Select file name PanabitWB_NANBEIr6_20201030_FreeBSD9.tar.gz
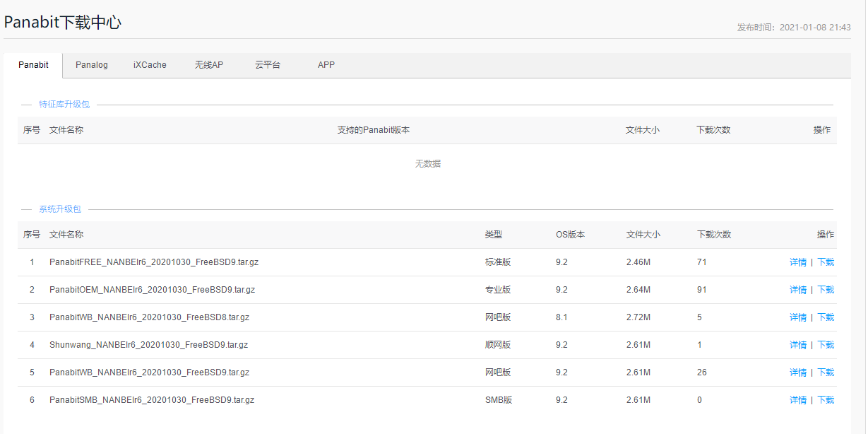 pyautogui.click(x=150, y=373)
